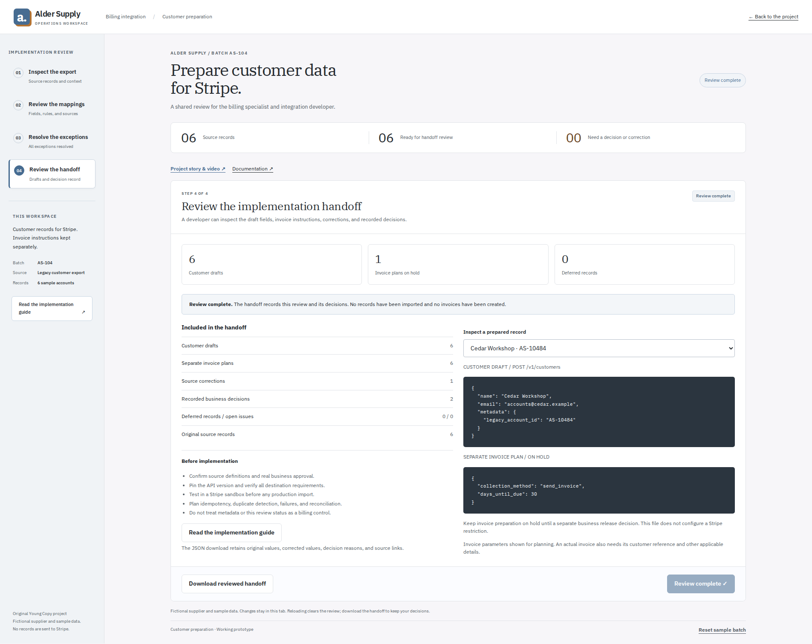This screenshot has height=644, width=812.
Task: Click Download reviewed handoff button
Action: [x=227, y=584]
